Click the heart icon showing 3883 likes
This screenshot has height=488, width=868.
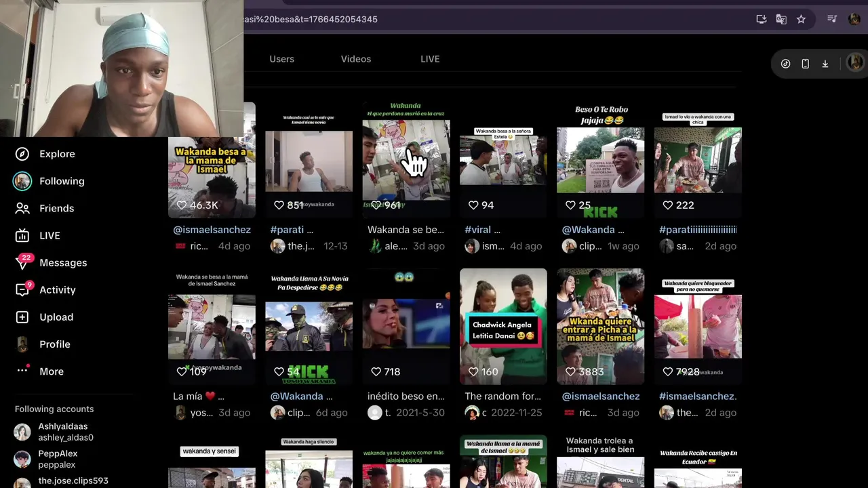pyautogui.click(x=570, y=371)
